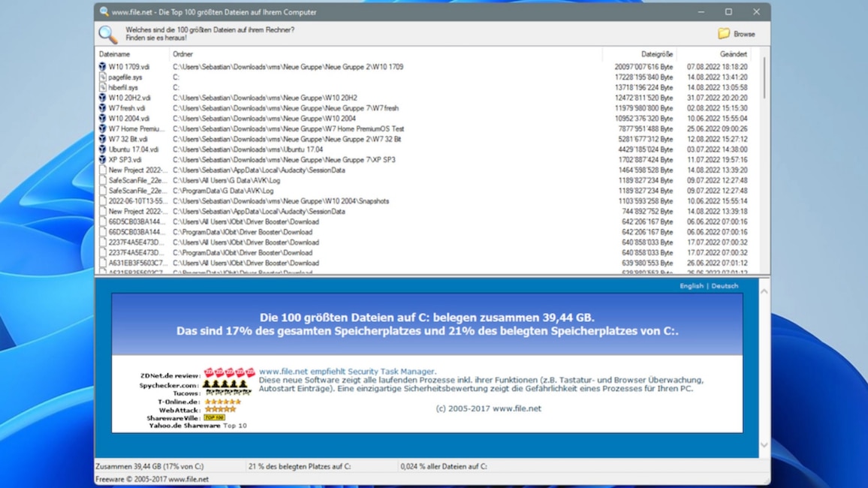Click the VirtualBox icon for W7 Home Premium
868x488 pixels.
[102, 128]
